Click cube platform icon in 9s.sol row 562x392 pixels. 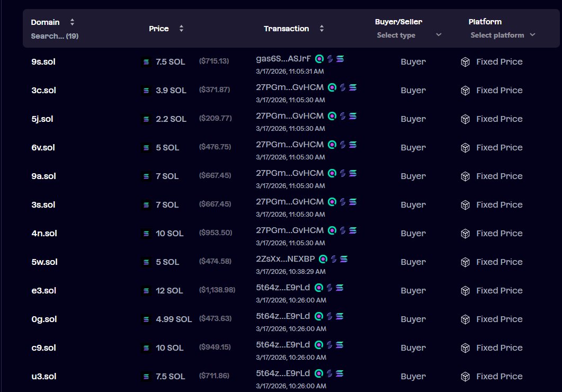pos(465,62)
